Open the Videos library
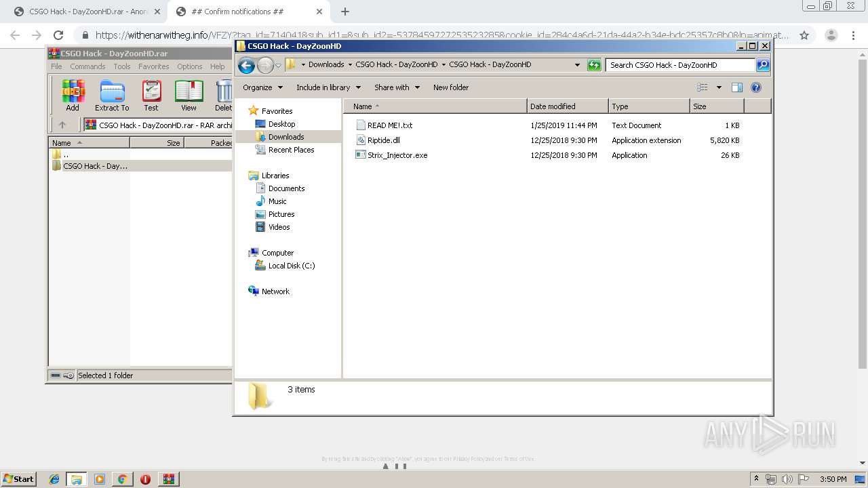 pos(279,227)
